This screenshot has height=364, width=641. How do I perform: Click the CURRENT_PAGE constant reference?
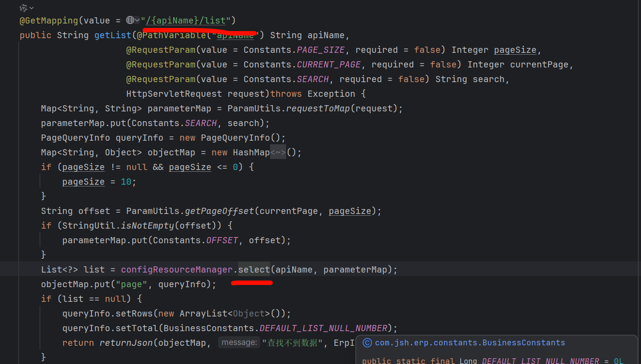[328, 64]
